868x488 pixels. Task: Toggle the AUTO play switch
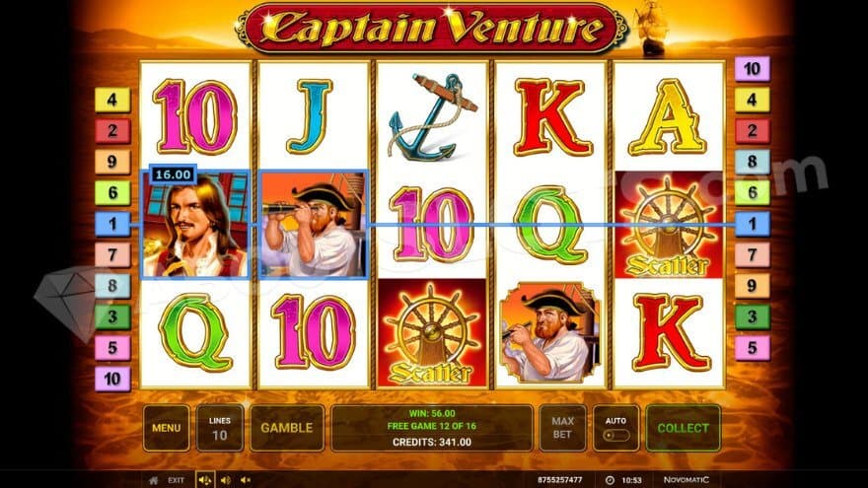click(x=616, y=435)
